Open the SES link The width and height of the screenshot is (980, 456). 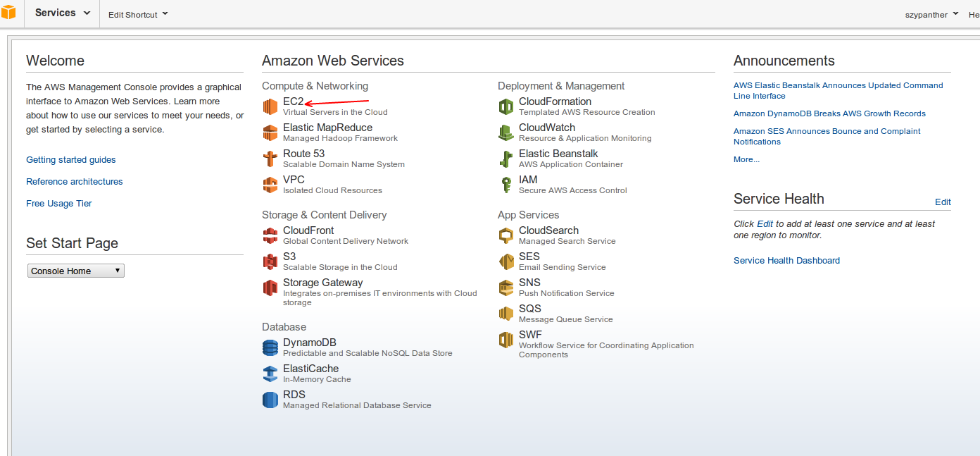pos(529,257)
